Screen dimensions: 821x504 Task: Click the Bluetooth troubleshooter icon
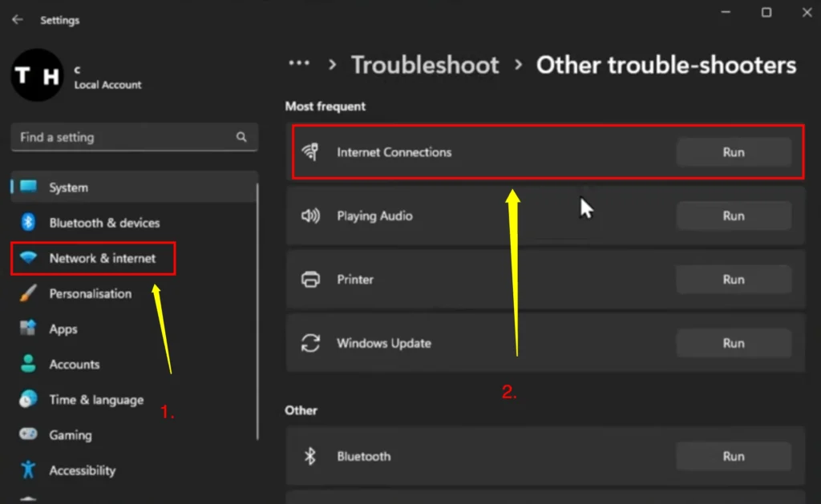coord(310,456)
